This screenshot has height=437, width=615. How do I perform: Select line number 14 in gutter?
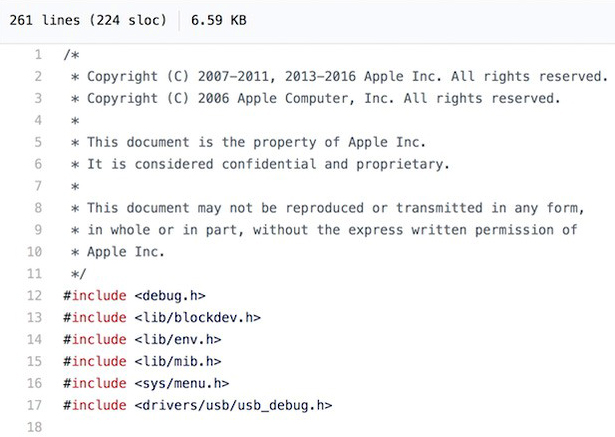coord(35,339)
